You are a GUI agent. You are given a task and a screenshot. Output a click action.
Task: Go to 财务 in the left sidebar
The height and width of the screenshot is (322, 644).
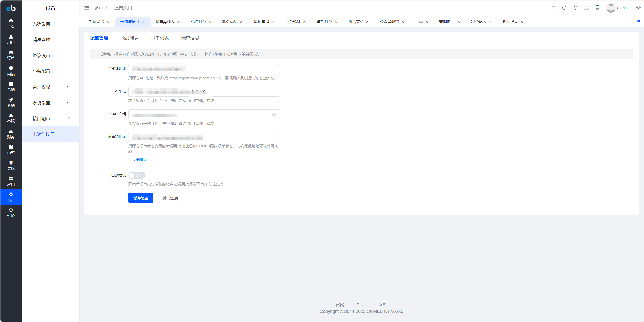click(11, 134)
